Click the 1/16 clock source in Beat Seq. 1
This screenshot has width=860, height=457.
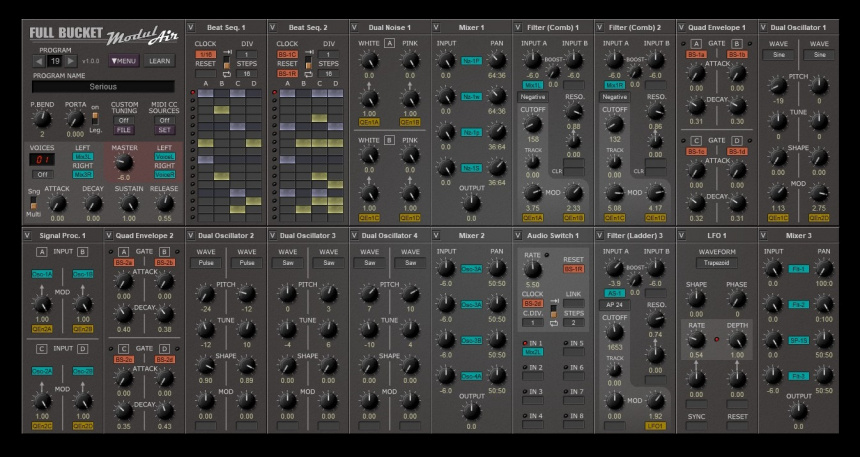[x=206, y=54]
